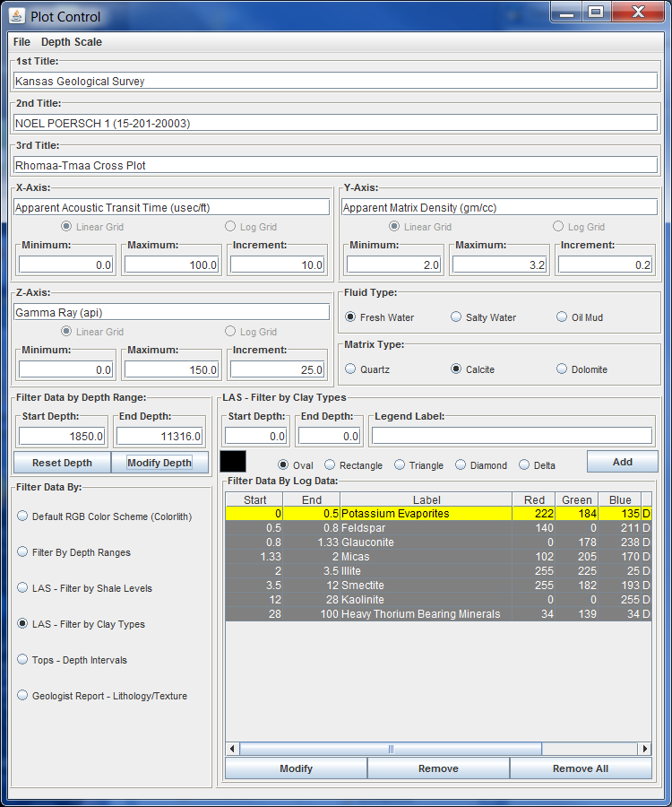
Task: Click the Modify Depth button
Action: click(x=159, y=462)
